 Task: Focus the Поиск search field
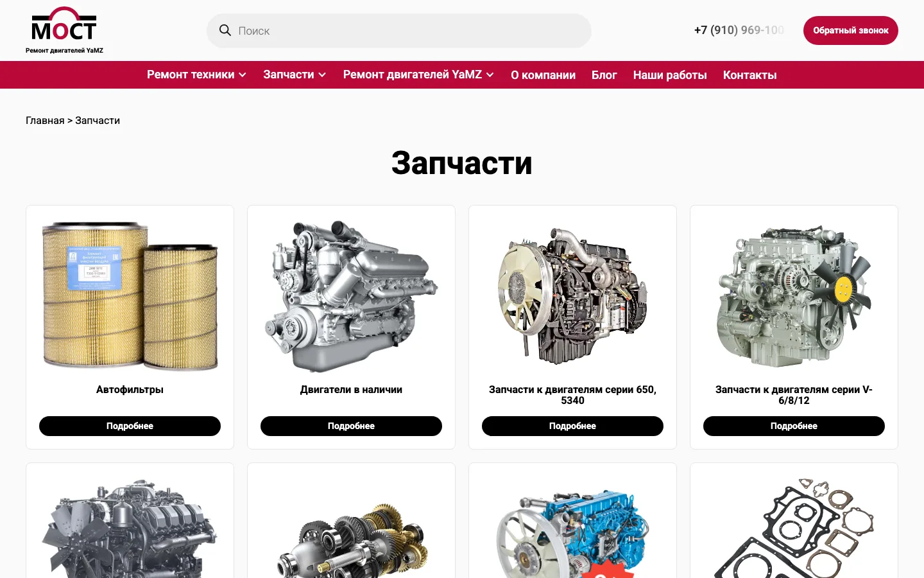(398, 31)
